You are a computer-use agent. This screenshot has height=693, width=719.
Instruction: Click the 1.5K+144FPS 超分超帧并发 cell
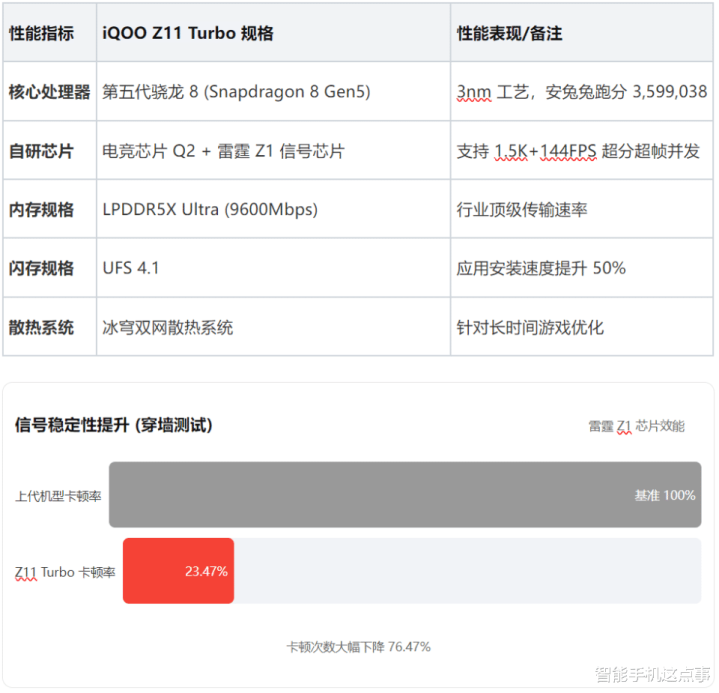[x=578, y=151]
